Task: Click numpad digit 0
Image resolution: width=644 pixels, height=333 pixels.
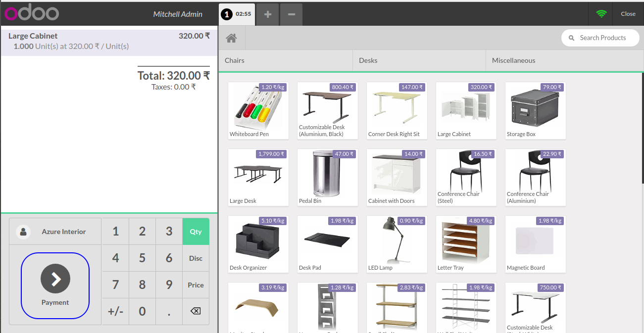Action: [x=142, y=311]
